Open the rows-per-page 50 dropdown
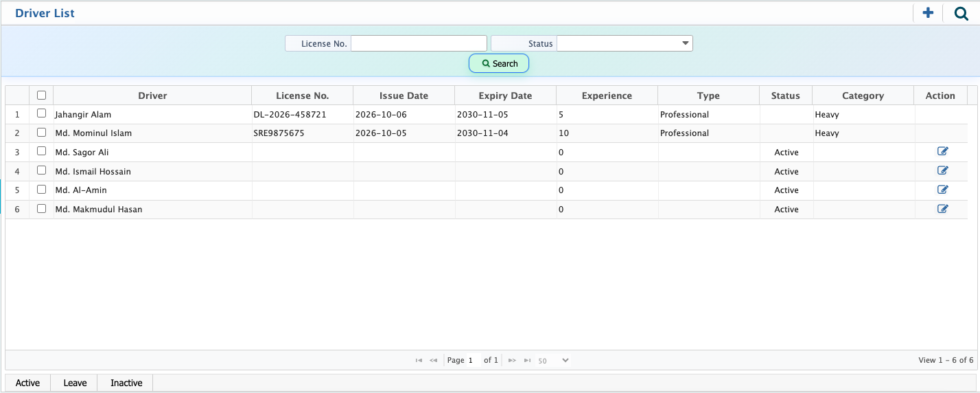Image resolution: width=980 pixels, height=393 pixels. (553, 360)
